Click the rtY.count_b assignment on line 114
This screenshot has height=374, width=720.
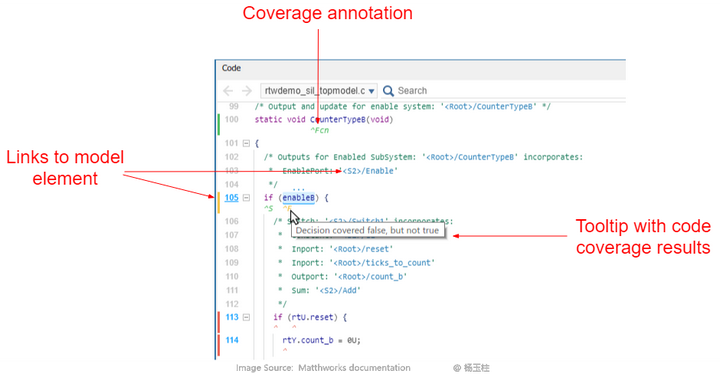[321, 340]
